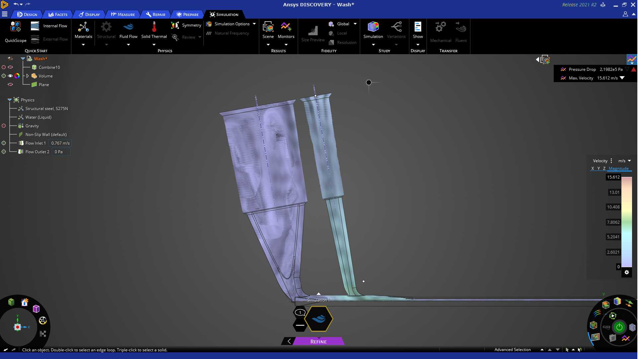Image resolution: width=644 pixels, height=359 pixels.
Task: Open the hamburger application menu
Action: (x=5, y=14)
